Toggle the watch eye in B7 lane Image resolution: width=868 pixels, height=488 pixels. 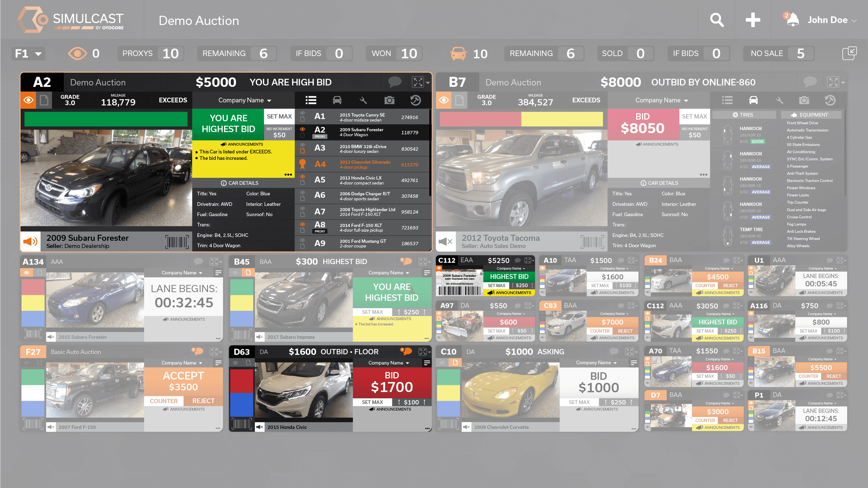tap(444, 100)
